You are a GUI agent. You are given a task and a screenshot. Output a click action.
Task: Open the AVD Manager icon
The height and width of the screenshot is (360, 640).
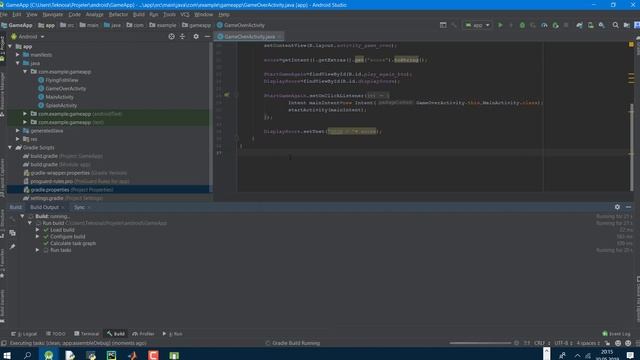click(590, 25)
